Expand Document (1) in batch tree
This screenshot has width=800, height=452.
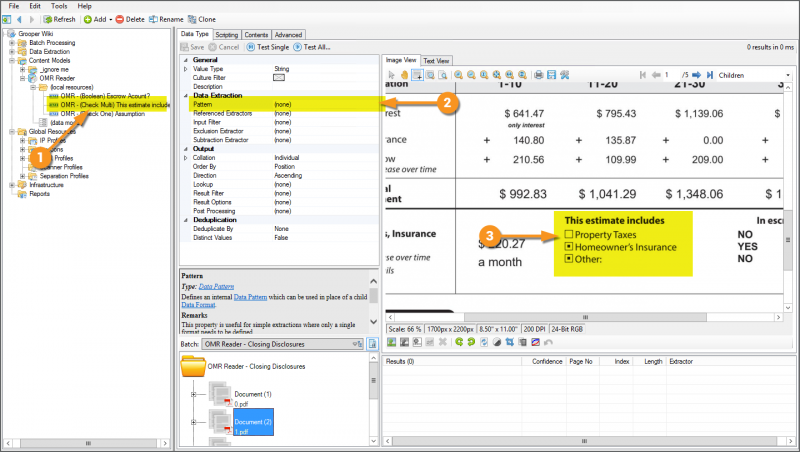(x=193, y=395)
